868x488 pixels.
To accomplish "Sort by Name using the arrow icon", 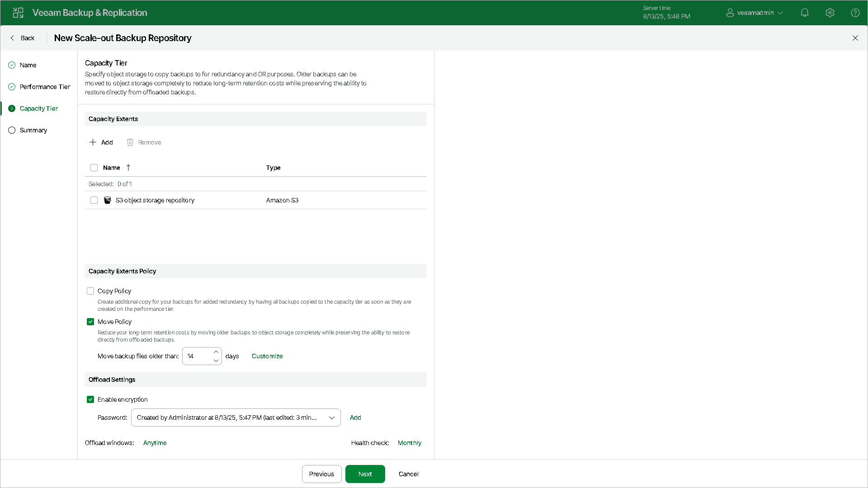I will coord(128,168).
